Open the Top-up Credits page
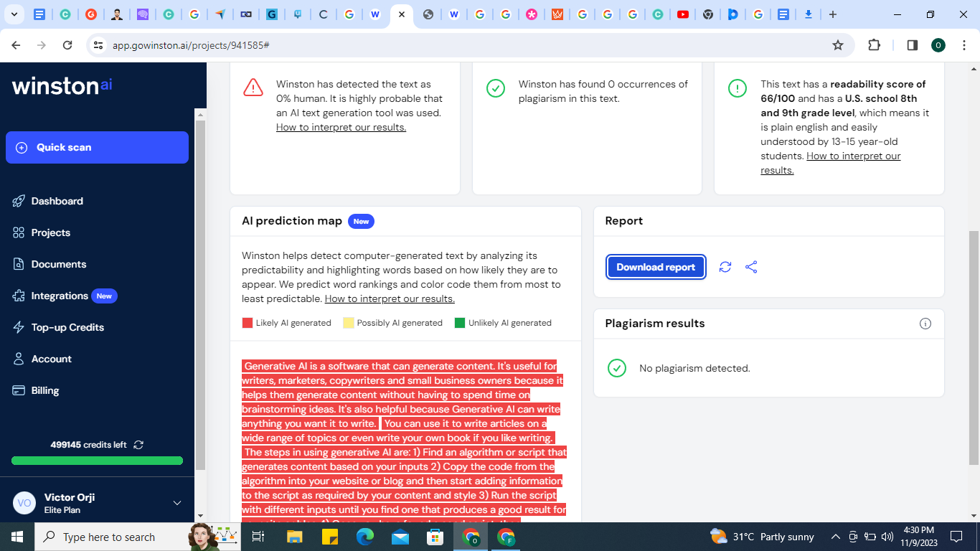This screenshot has height=551, width=980. (67, 327)
